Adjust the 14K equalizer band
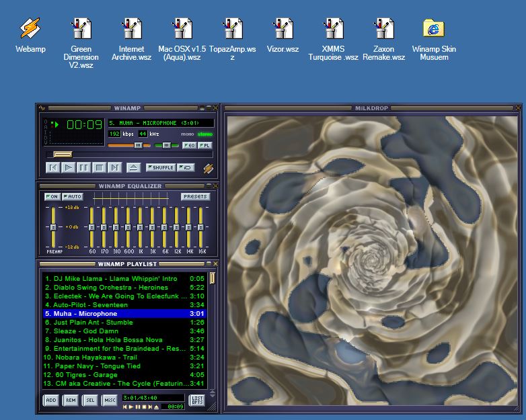This screenshot has width=526, height=420. 188,227
